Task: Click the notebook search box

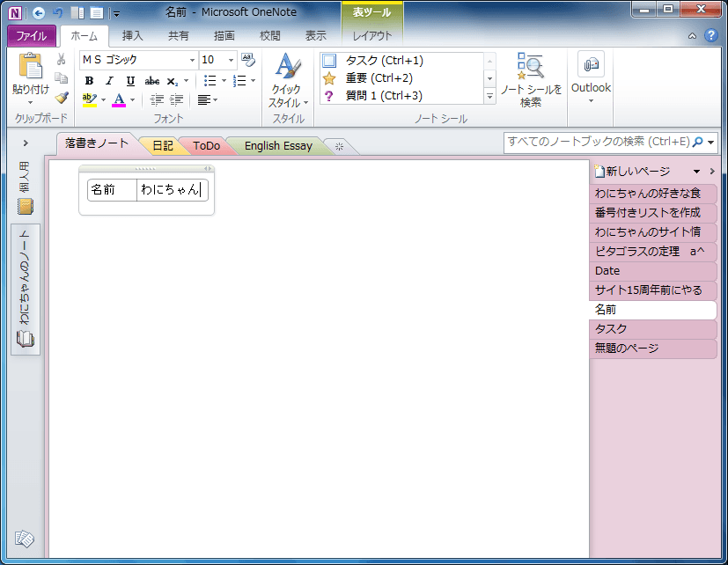Action: point(598,142)
